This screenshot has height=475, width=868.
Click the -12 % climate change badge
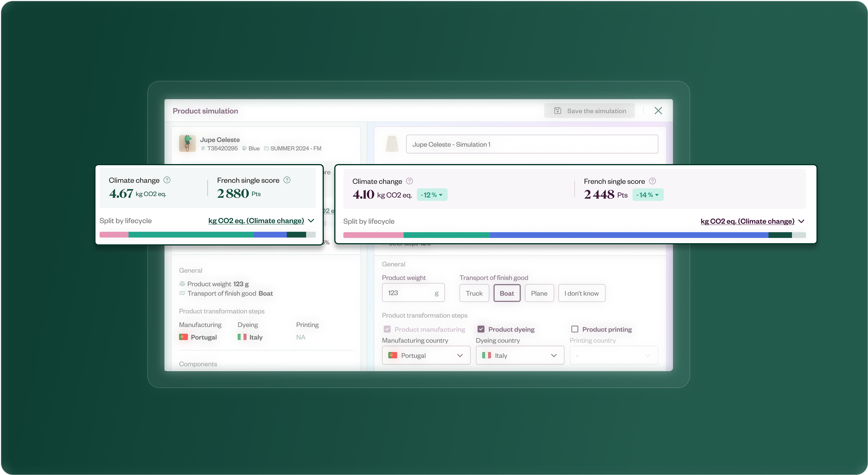tap(432, 195)
